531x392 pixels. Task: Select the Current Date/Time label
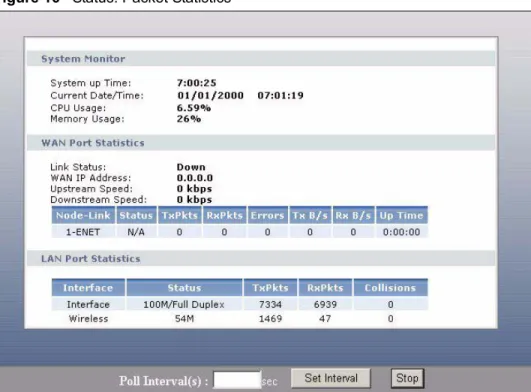coord(97,95)
